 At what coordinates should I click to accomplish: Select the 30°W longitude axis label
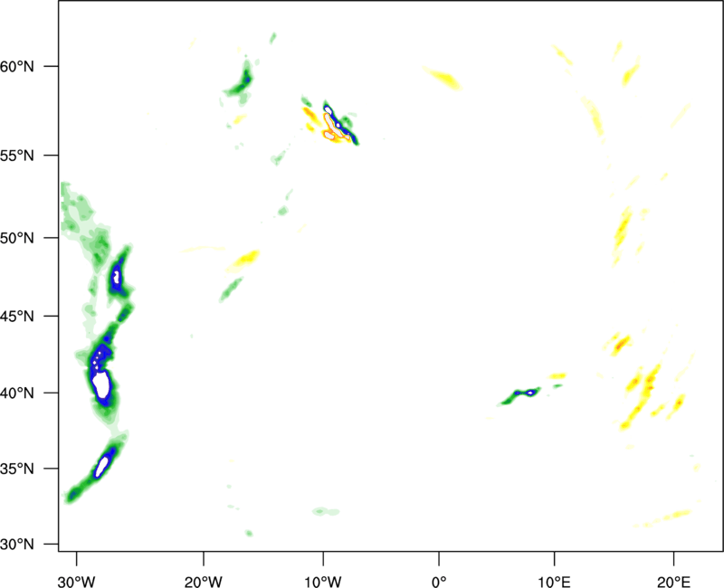pyautogui.click(x=77, y=582)
